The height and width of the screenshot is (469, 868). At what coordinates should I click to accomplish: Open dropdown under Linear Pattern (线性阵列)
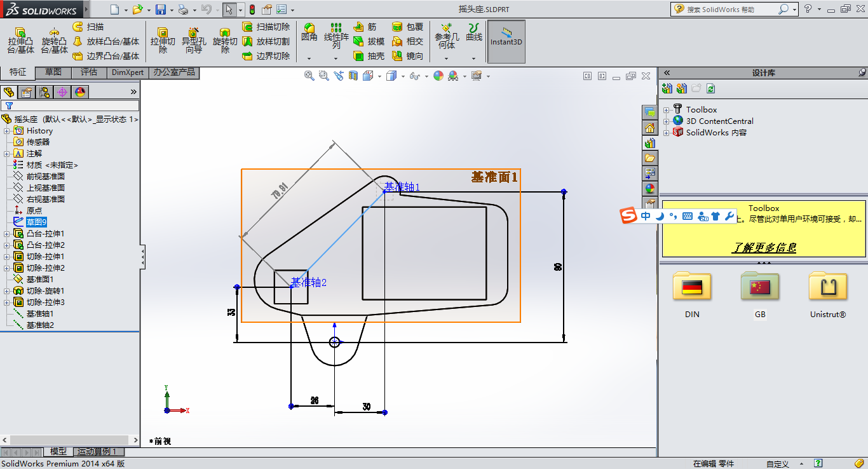pos(336,58)
